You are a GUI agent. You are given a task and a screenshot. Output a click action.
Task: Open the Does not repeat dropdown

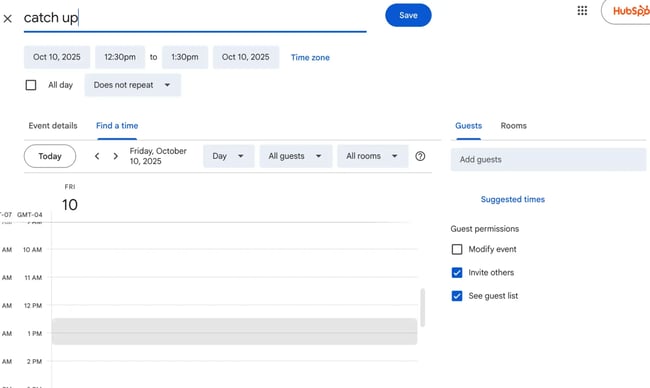click(x=133, y=85)
